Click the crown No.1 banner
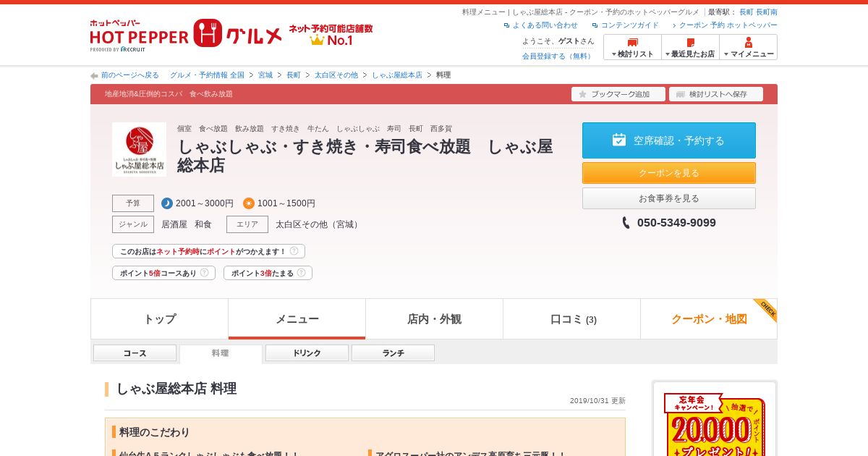This screenshot has width=868, height=456. [331, 35]
